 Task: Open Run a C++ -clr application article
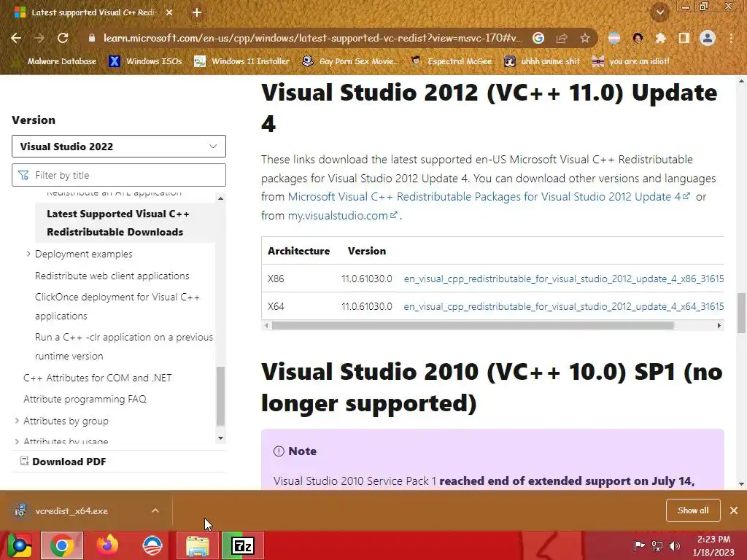124,346
